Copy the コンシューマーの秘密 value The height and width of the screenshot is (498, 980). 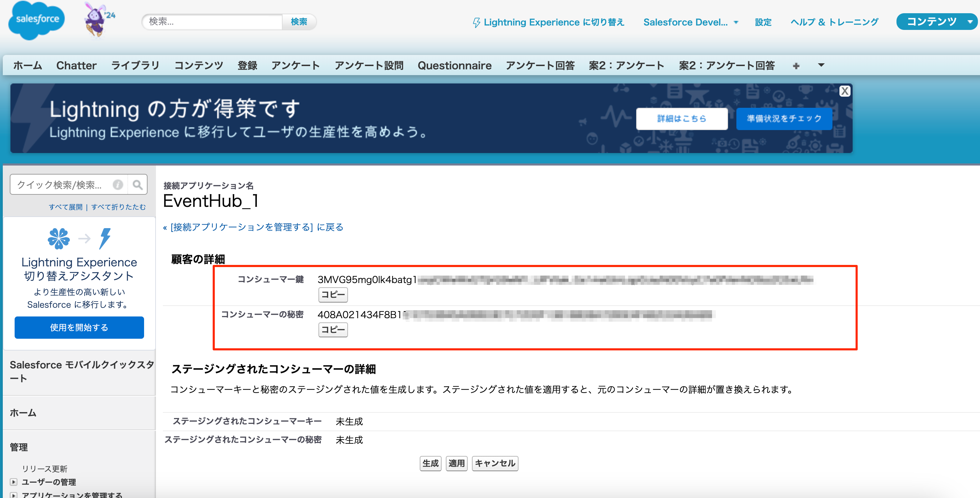point(333,330)
